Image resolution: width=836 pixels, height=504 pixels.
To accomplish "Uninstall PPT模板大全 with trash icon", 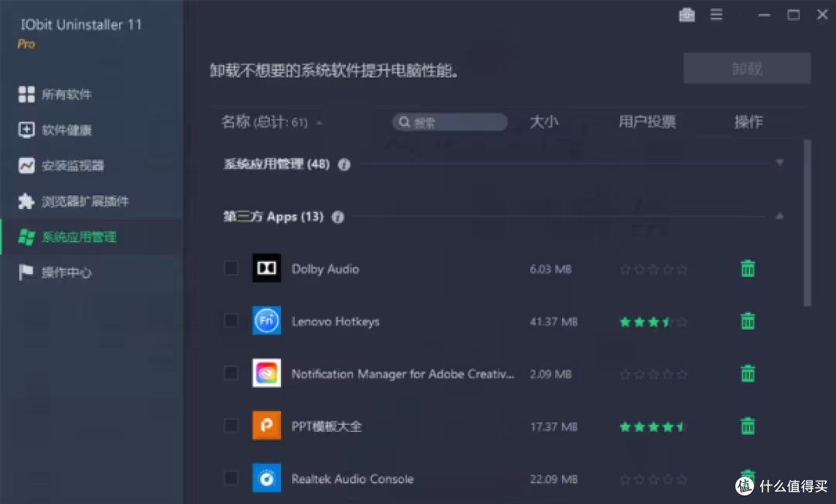I will click(x=748, y=426).
